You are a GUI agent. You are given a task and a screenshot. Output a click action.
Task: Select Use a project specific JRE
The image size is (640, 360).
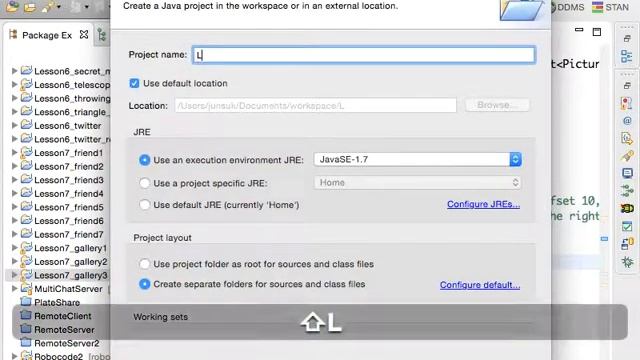click(x=144, y=183)
